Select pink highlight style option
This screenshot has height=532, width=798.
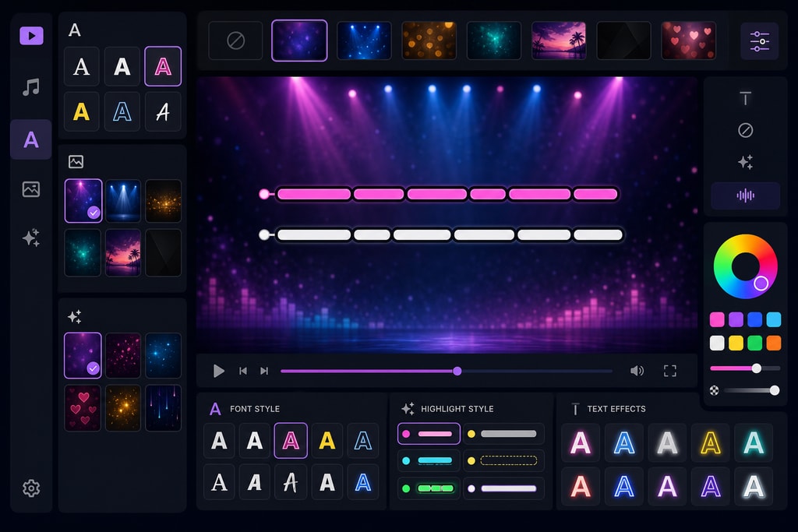(429, 434)
